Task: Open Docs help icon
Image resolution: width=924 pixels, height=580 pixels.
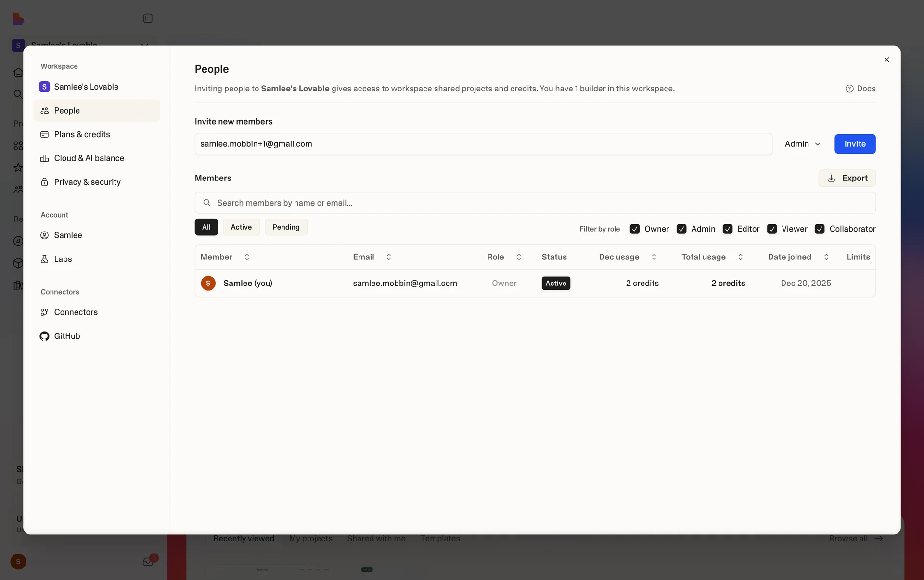Action: click(849, 89)
